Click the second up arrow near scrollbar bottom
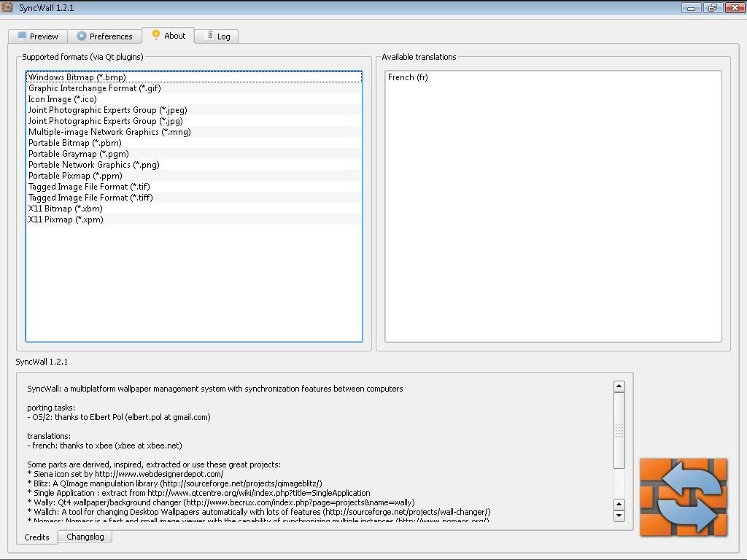Screen dimensions: 747x560 [x=619, y=505]
